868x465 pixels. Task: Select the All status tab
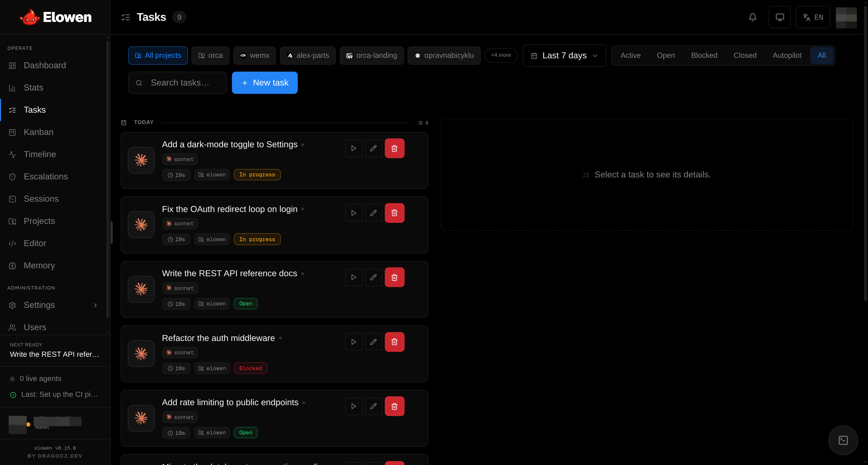tap(822, 56)
